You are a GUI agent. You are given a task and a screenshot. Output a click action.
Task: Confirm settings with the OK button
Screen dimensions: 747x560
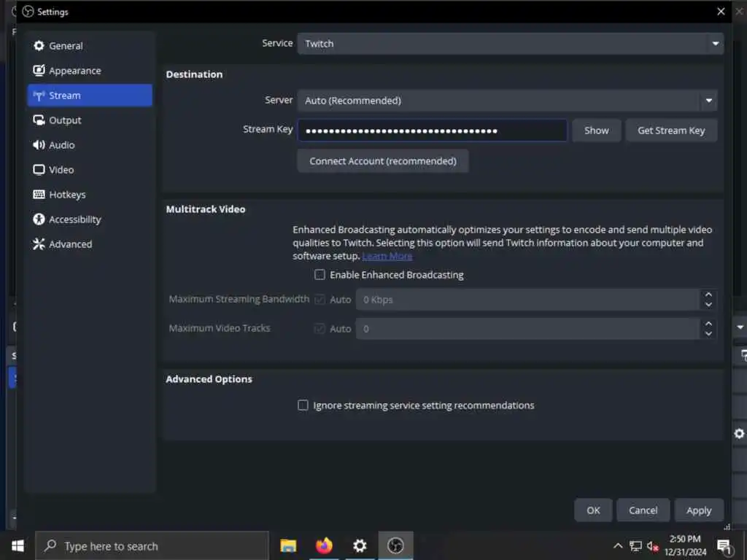tap(593, 510)
